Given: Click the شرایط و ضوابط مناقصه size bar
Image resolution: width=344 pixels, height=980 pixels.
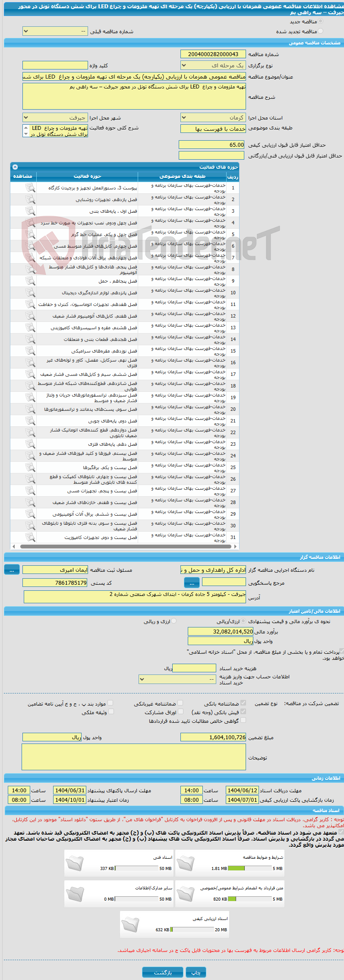Looking at the screenshot, I should pos(249,868).
